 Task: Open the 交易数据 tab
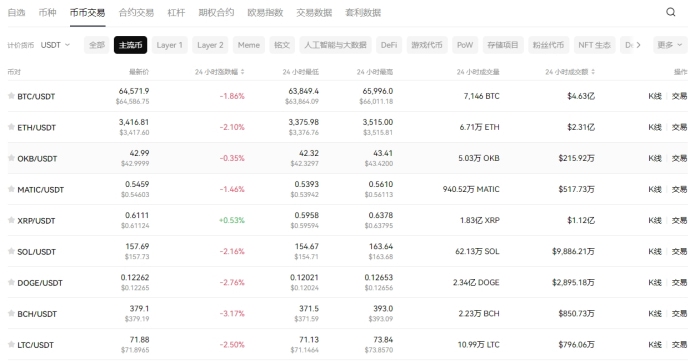coord(314,13)
